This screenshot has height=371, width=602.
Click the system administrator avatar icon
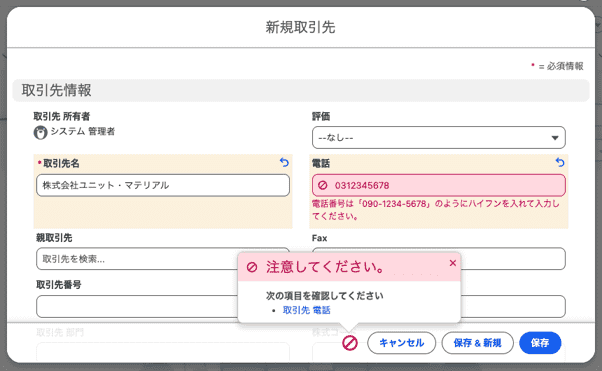(x=40, y=132)
